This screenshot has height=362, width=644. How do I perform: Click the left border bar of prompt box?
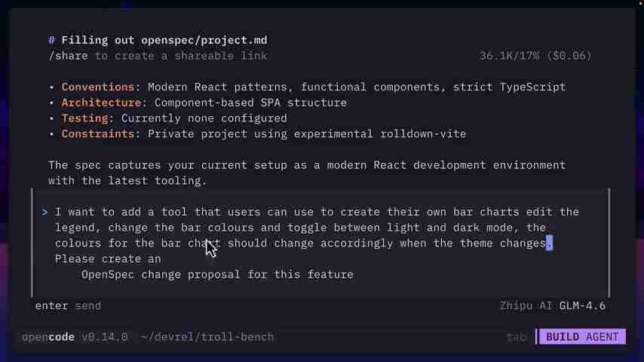click(x=32, y=243)
